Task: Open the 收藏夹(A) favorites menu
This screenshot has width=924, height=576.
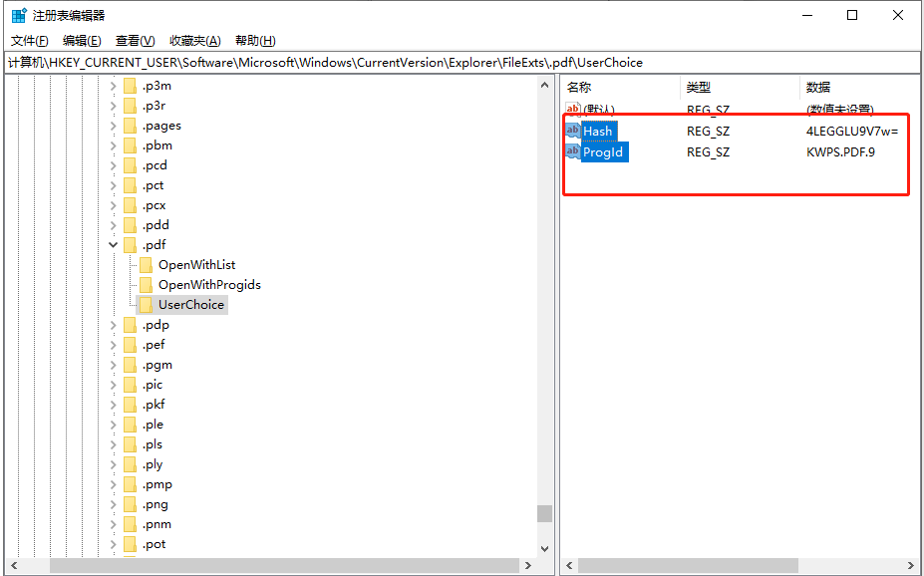Action: tap(194, 41)
